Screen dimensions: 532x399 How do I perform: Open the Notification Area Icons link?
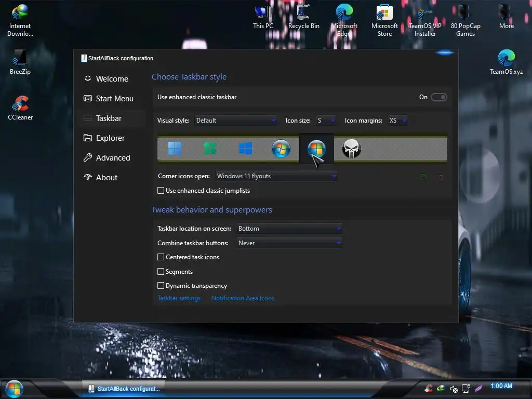[243, 298]
